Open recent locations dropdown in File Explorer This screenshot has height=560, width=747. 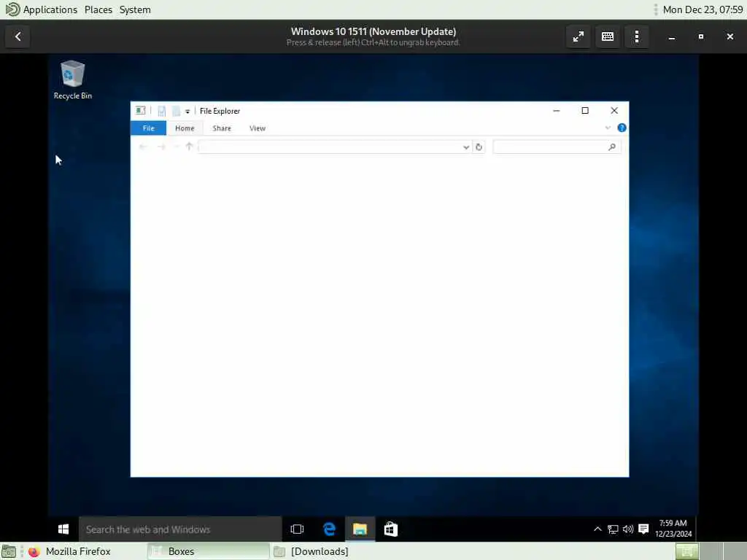click(x=176, y=147)
